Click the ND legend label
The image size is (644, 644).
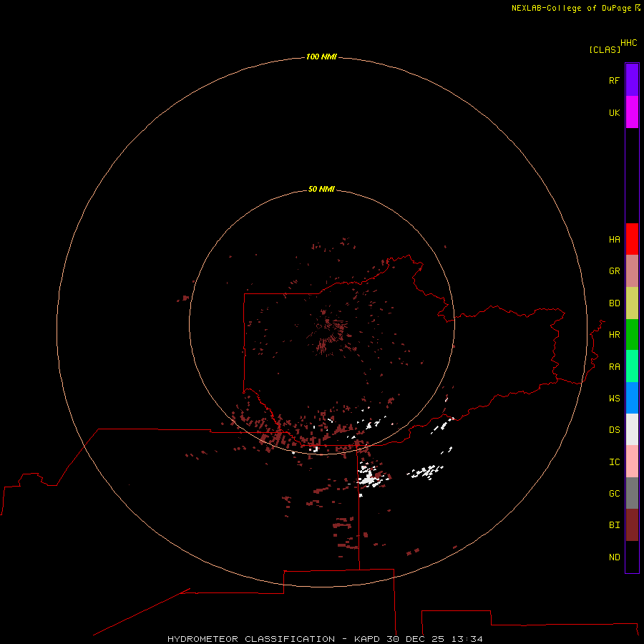[x=614, y=557]
